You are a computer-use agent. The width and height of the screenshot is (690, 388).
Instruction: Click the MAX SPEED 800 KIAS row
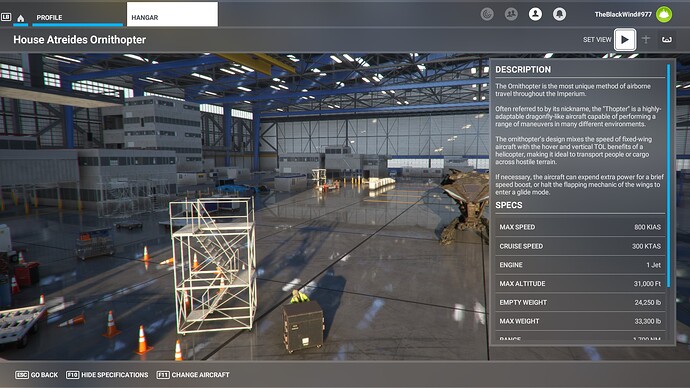click(580, 227)
